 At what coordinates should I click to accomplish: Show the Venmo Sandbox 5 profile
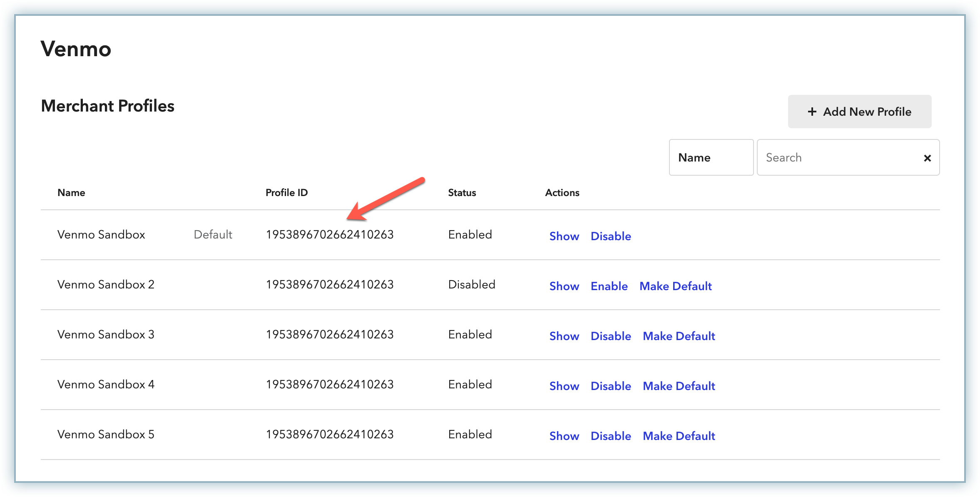click(564, 436)
